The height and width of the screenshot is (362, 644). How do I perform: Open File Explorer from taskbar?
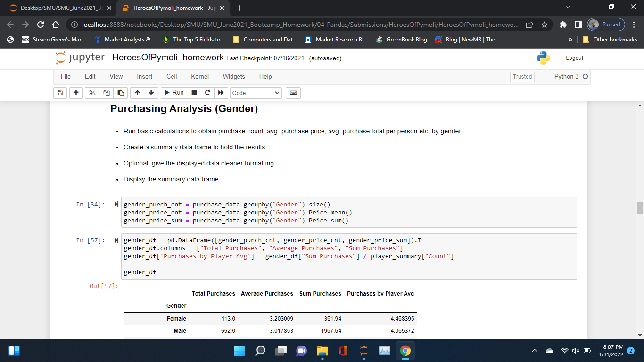[x=322, y=351]
